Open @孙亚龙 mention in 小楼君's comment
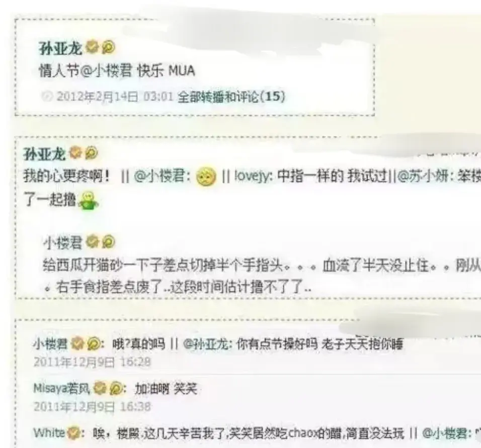 (205, 344)
